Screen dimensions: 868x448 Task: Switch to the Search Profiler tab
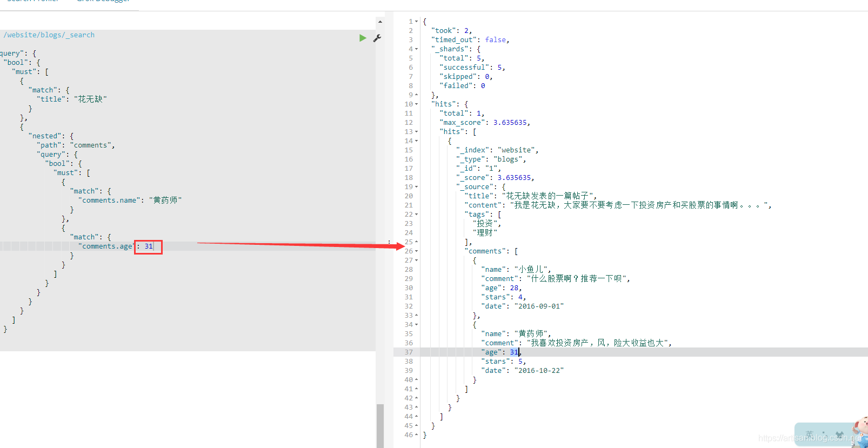(x=32, y=2)
